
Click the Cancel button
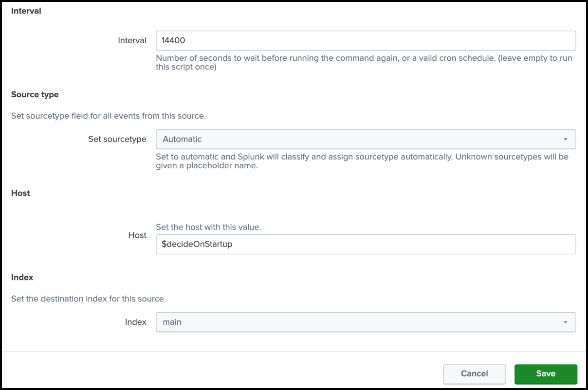474,373
